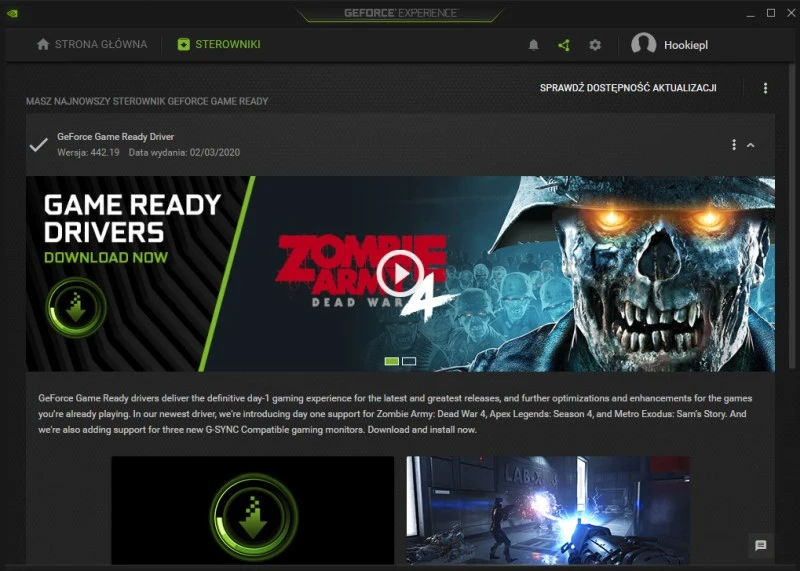
Task: Play the Zombie Army 4 banner video
Action: (x=400, y=274)
